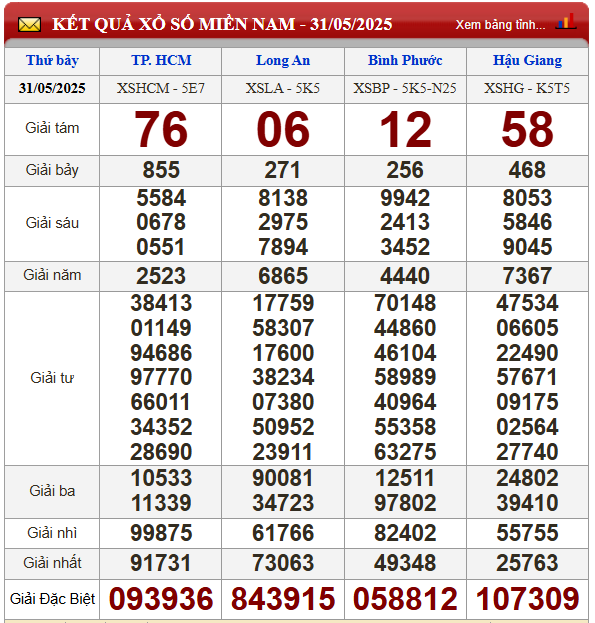Select the Giải tám number 06

(283, 130)
